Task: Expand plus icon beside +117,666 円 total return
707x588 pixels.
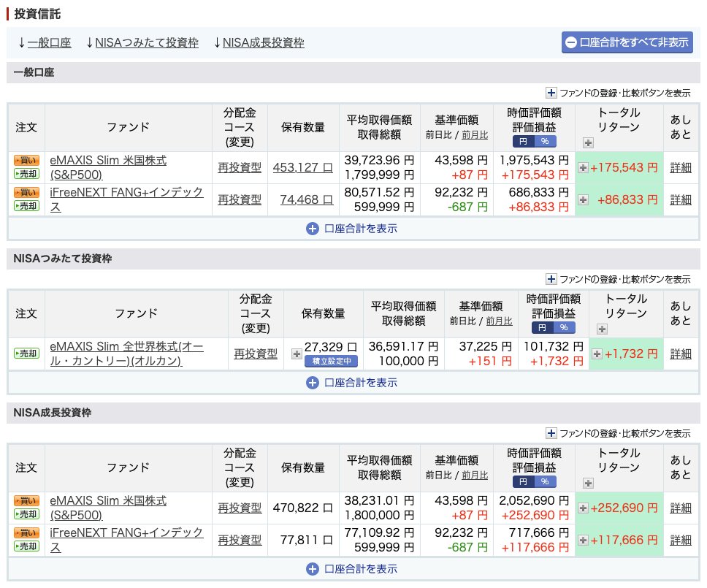Action: [583, 541]
